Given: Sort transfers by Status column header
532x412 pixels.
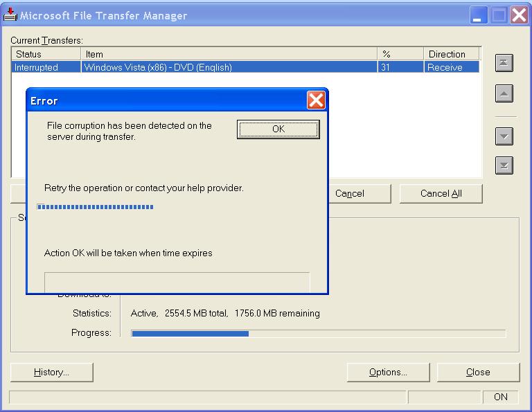Looking at the screenshot, I should pyautogui.click(x=46, y=54).
